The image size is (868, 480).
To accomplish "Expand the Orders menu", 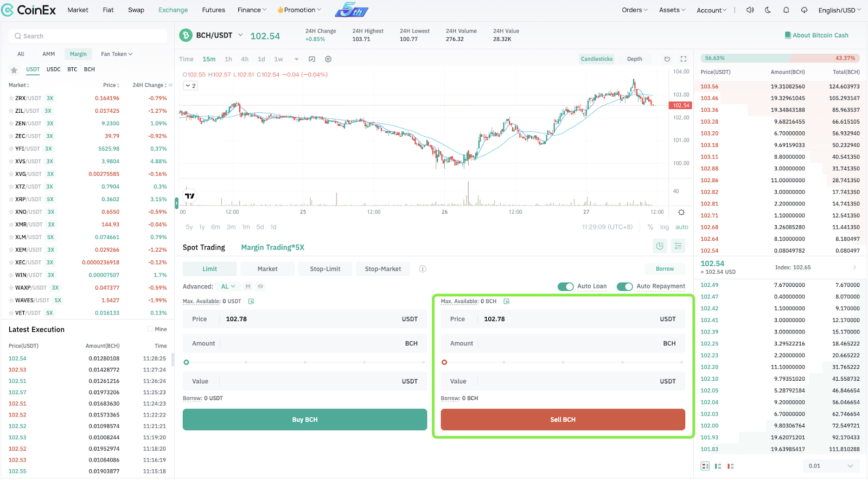I will point(635,10).
